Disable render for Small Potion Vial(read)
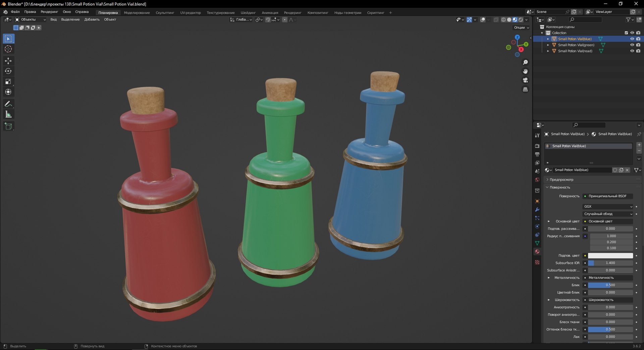 coord(638,51)
